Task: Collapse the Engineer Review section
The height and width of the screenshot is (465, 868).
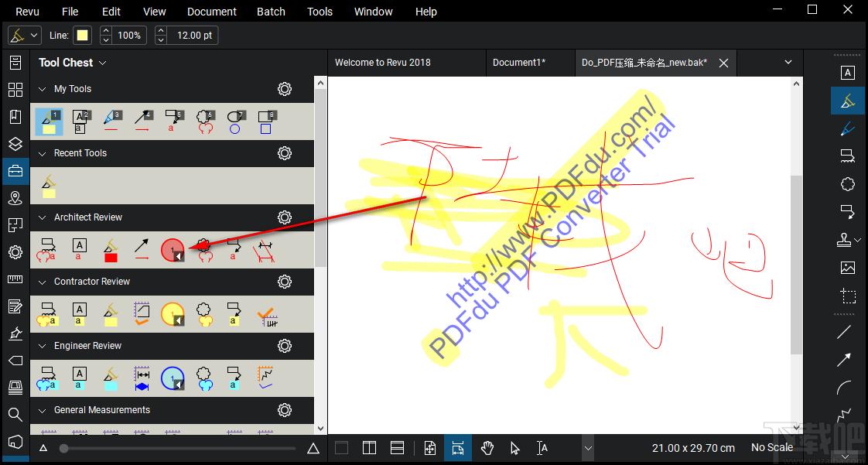Action: [42, 346]
